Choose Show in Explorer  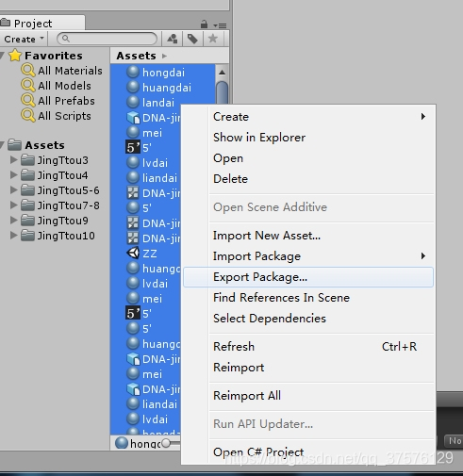coord(308,138)
